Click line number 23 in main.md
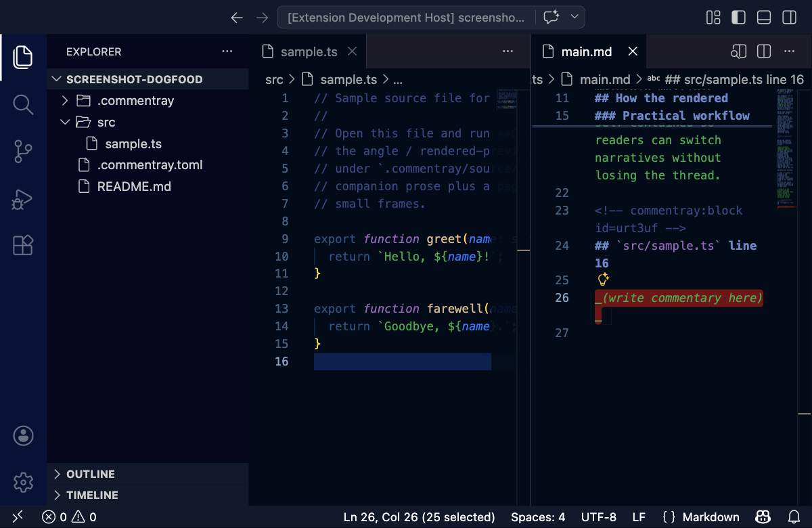 562,211
